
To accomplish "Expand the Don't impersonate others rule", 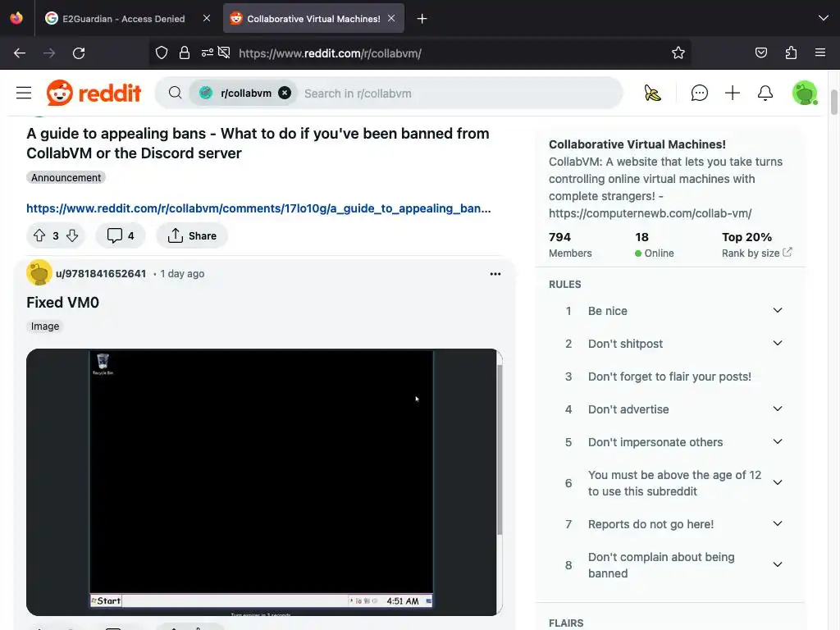I will click(x=778, y=442).
